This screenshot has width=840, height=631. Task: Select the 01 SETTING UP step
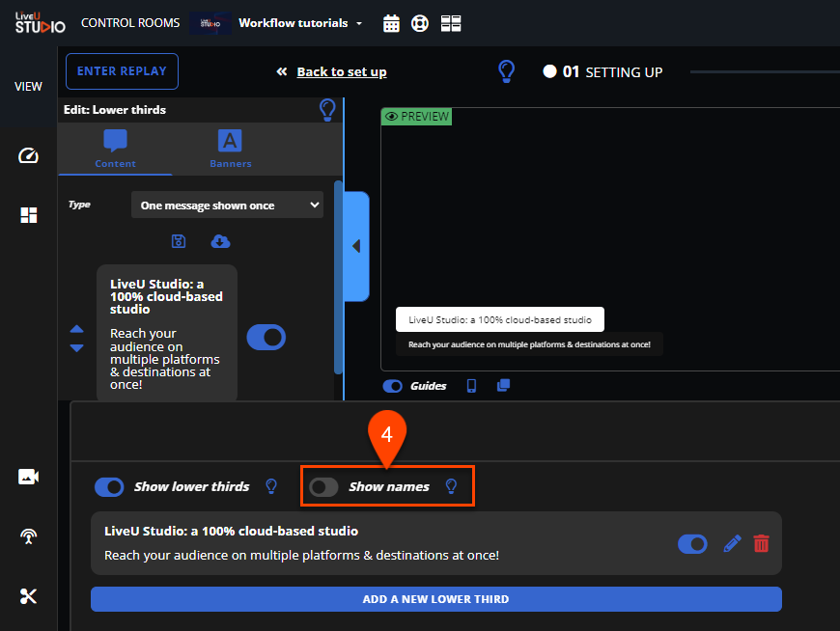602,71
